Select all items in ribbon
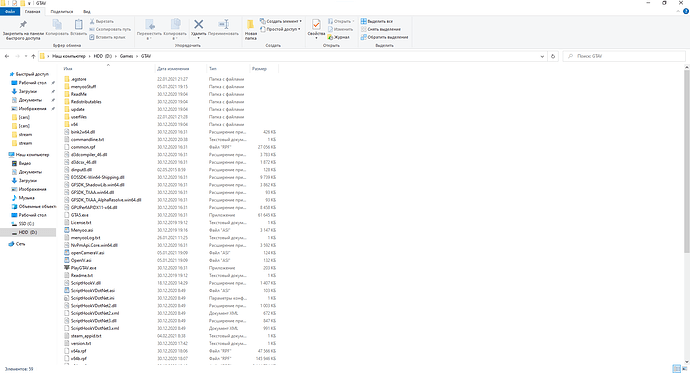The width and height of the screenshot is (690, 373). click(x=377, y=21)
